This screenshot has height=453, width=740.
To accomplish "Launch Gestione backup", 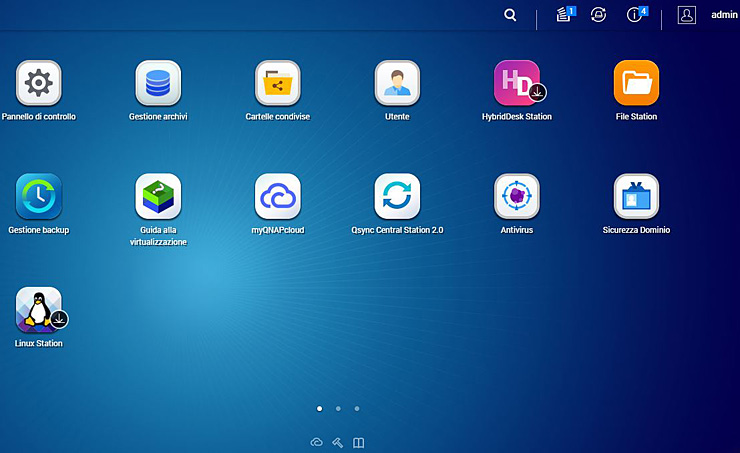I will (x=38, y=196).
